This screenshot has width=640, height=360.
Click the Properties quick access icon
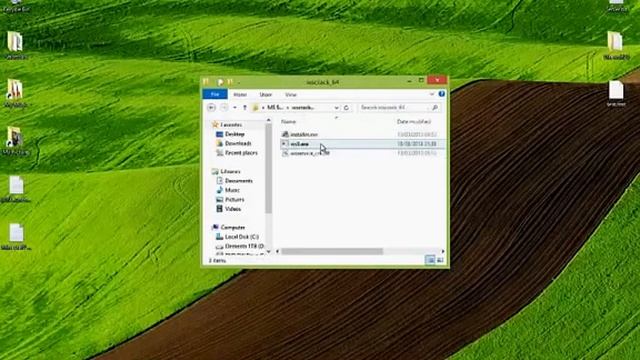pos(220,82)
